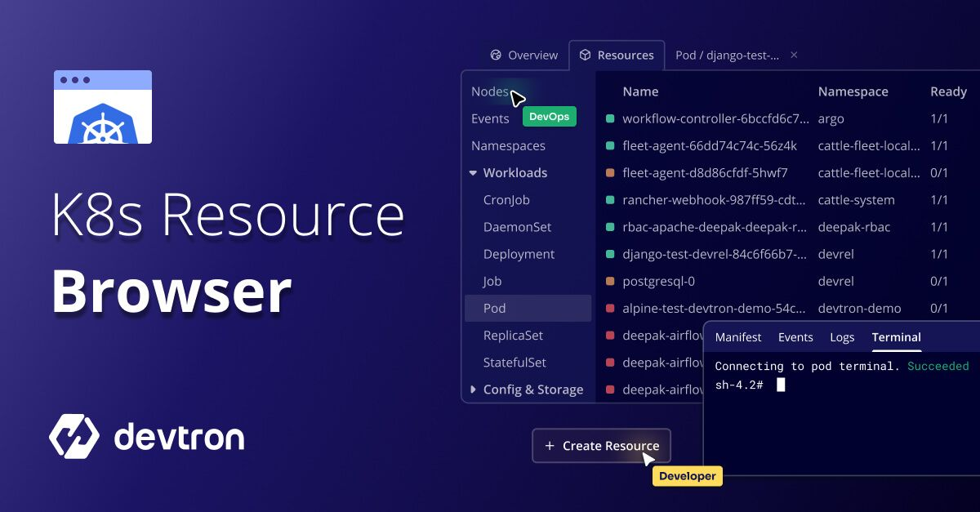The width and height of the screenshot is (980, 512).
Task: Click the 1/1 Ready value for fleet-agent-66dd74c74c
Action: [x=939, y=145]
